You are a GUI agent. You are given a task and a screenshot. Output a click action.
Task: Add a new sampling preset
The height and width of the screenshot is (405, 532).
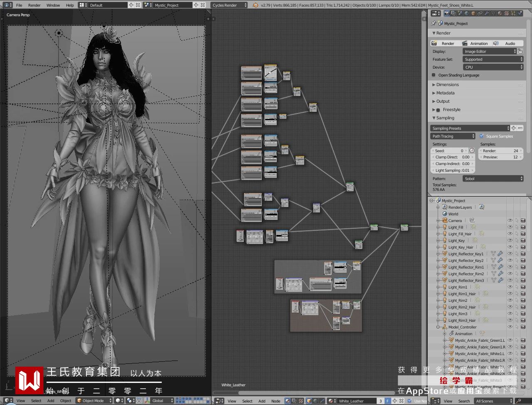(514, 128)
